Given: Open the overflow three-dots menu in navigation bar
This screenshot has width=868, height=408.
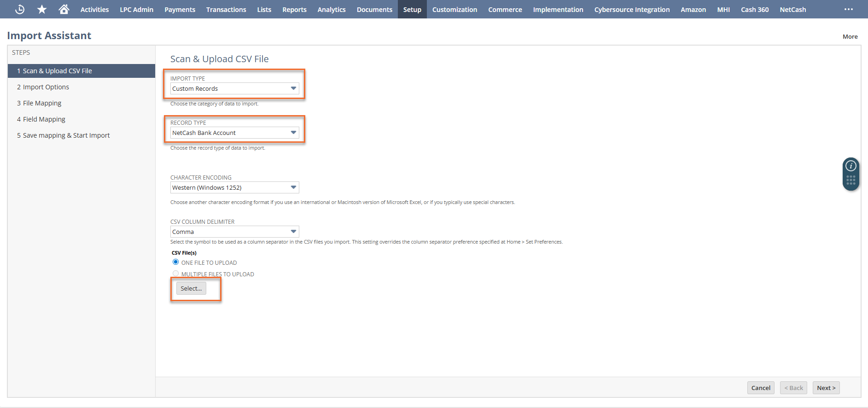Looking at the screenshot, I should [x=848, y=9].
